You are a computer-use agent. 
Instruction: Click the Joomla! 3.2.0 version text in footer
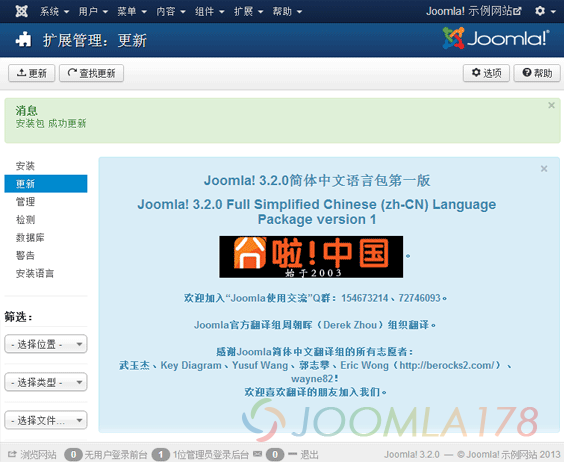pyautogui.click(x=411, y=454)
